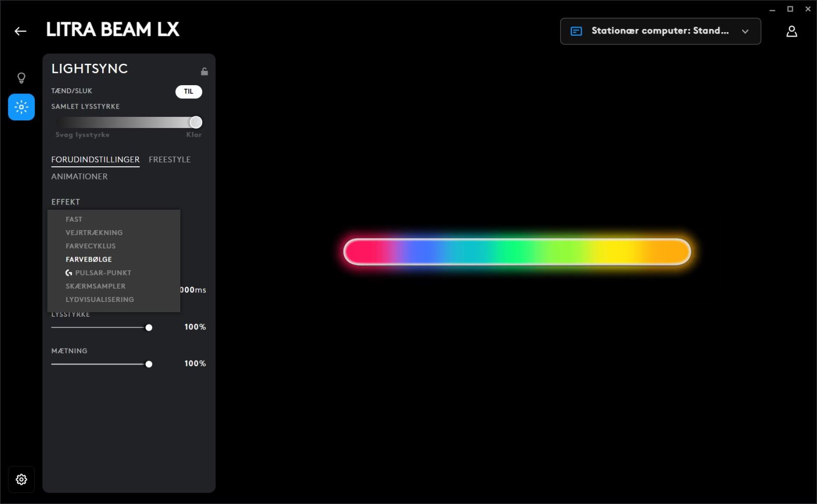Choose FAST effect from the list

pyautogui.click(x=74, y=219)
